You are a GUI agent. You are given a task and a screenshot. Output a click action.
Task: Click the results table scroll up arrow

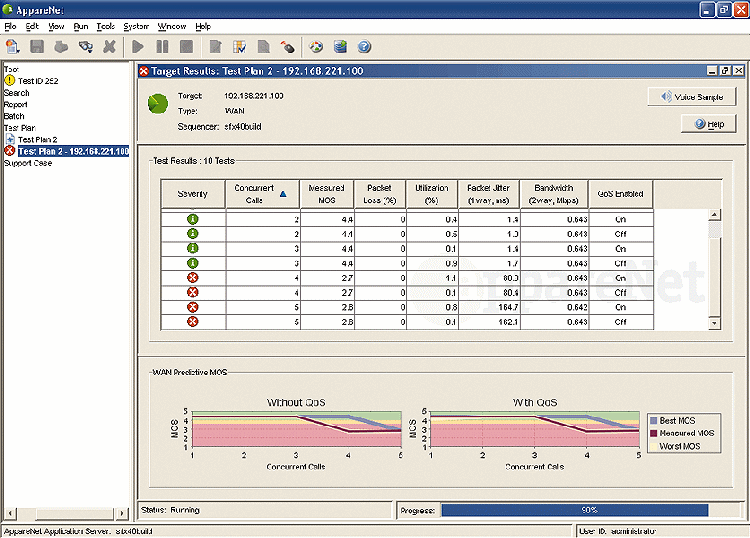pyautogui.click(x=714, y=215)
